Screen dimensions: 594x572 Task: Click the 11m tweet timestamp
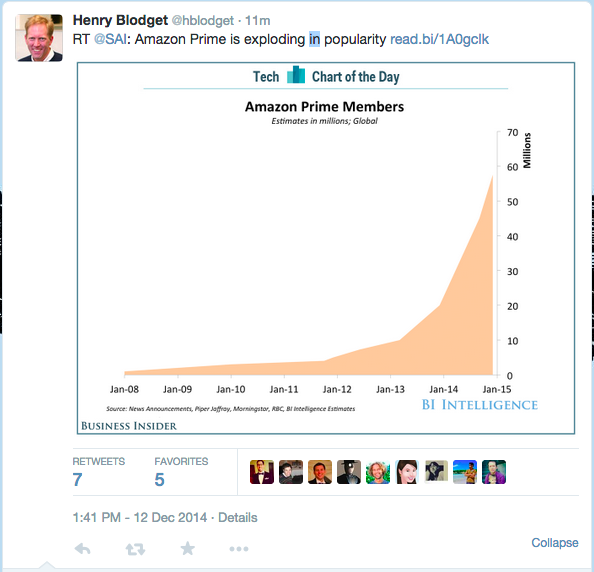(x=258, y=20)
